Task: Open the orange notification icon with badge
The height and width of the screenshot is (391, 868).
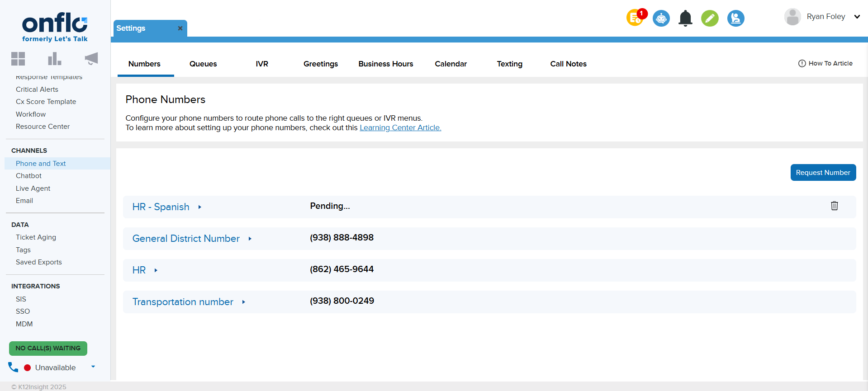Action: pos(635,18)
